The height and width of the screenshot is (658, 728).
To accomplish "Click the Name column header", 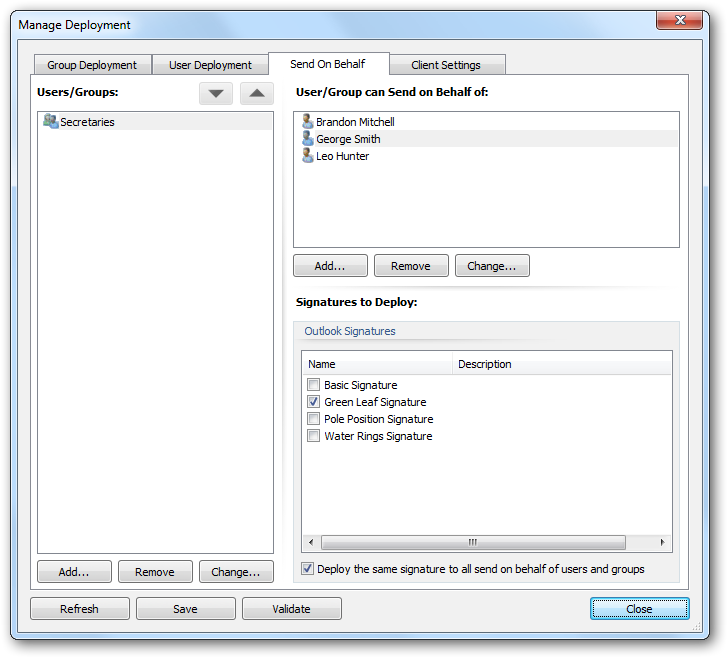I will click(377, 364).
